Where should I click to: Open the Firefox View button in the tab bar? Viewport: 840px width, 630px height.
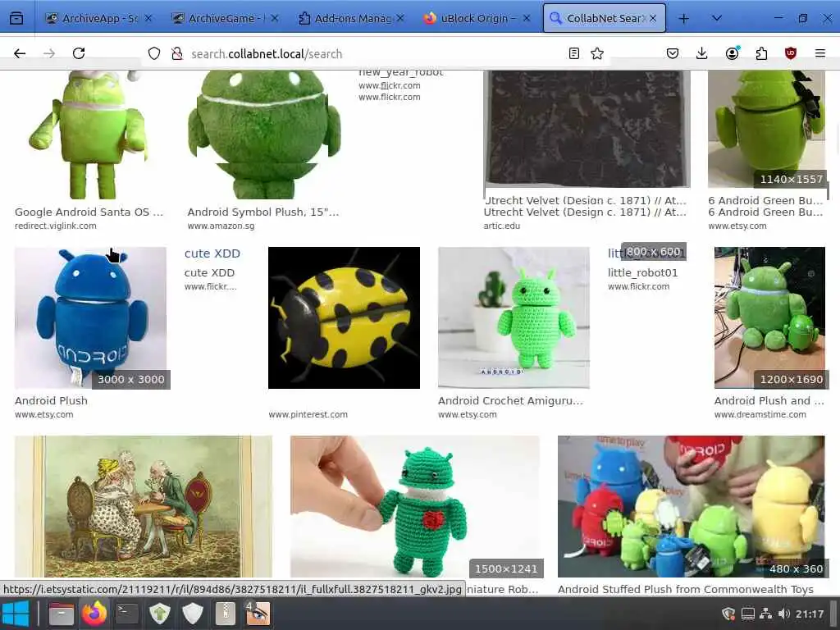click(16, 18)
